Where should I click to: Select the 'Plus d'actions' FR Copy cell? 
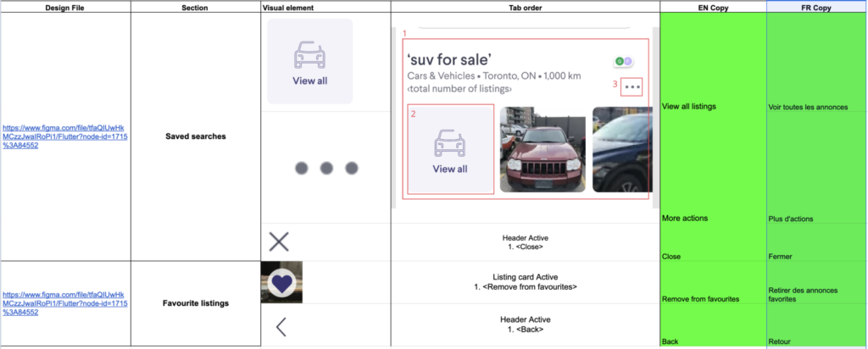point(816,168)
